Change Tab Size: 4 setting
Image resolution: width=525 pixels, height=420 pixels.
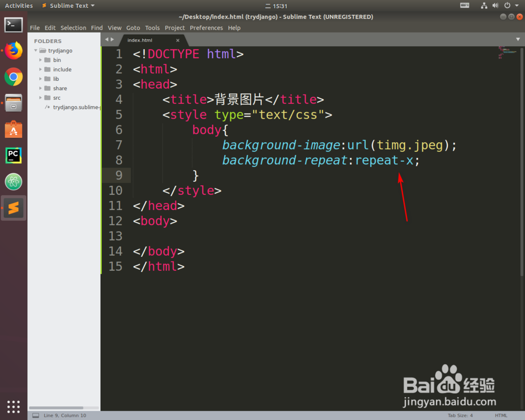[460, 415]
